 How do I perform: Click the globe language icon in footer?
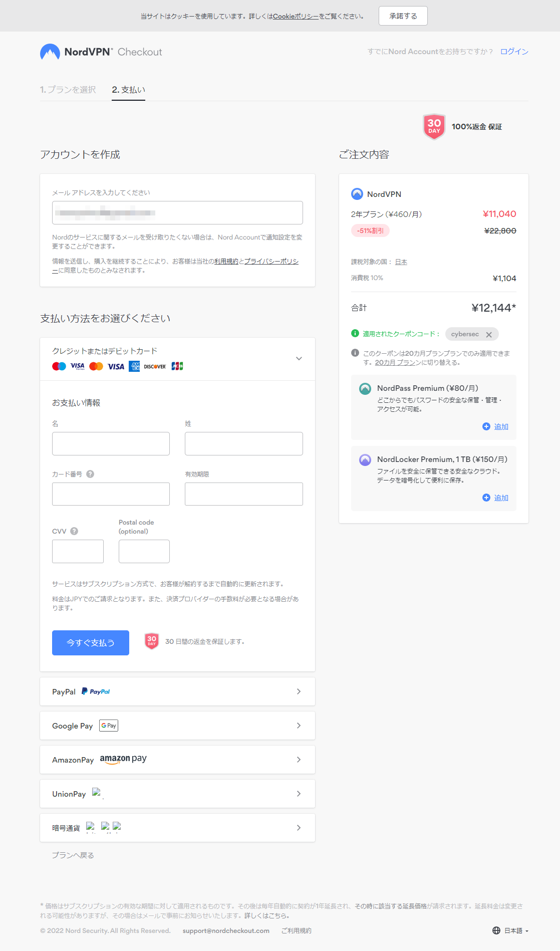coord(496,930)
